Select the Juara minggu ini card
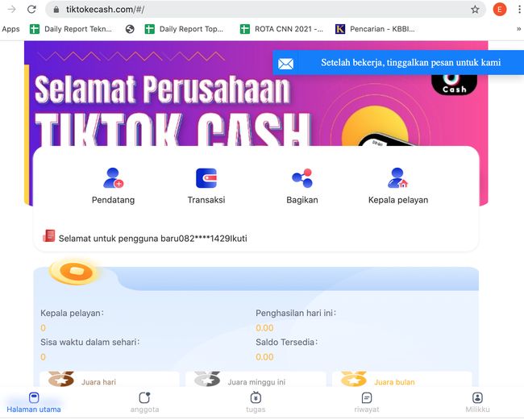 [256, 379]
